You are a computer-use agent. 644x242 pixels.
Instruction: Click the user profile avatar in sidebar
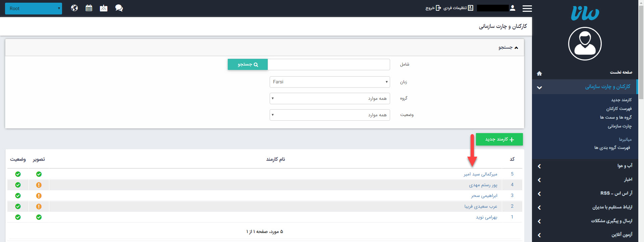click(585, 44)
